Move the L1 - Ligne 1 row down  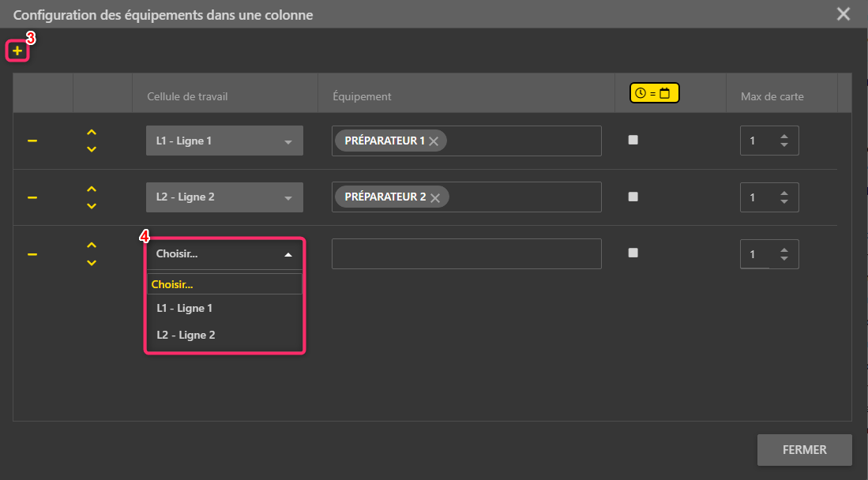tap(92, 149)
